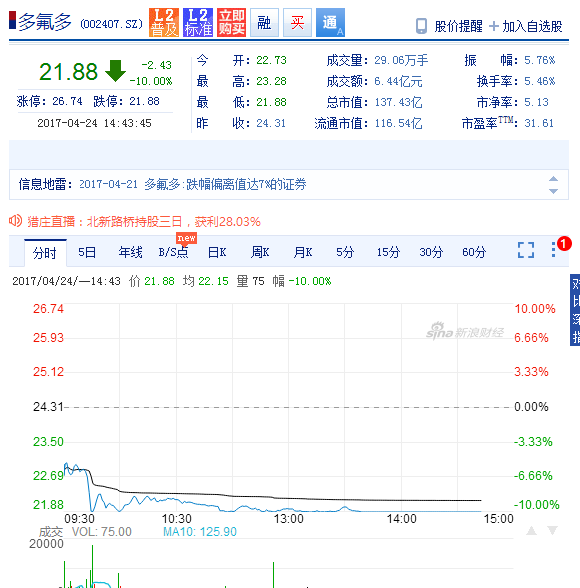Click the 股价提醒 phone alert icon
Viewport: 580px width, 588px height.
pos(421,26)
